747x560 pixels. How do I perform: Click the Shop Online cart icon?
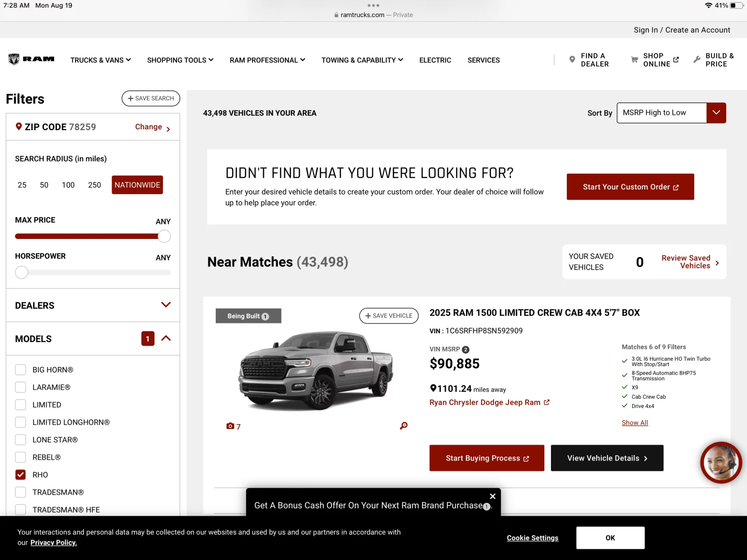[634, 60]
